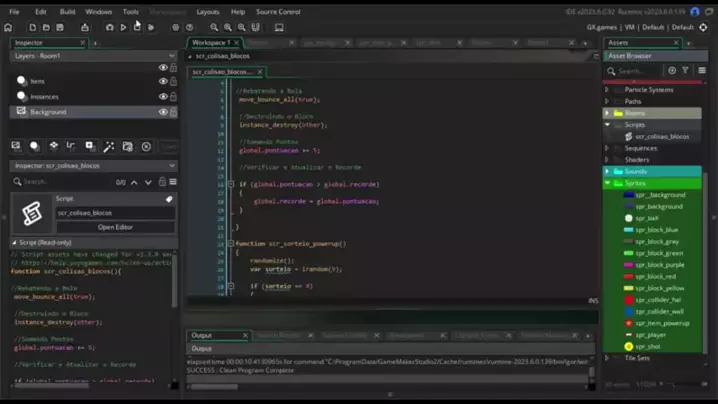718x404 pixels.
Task: Toggle lock for all layers header
Action: (x=174, y=68)
